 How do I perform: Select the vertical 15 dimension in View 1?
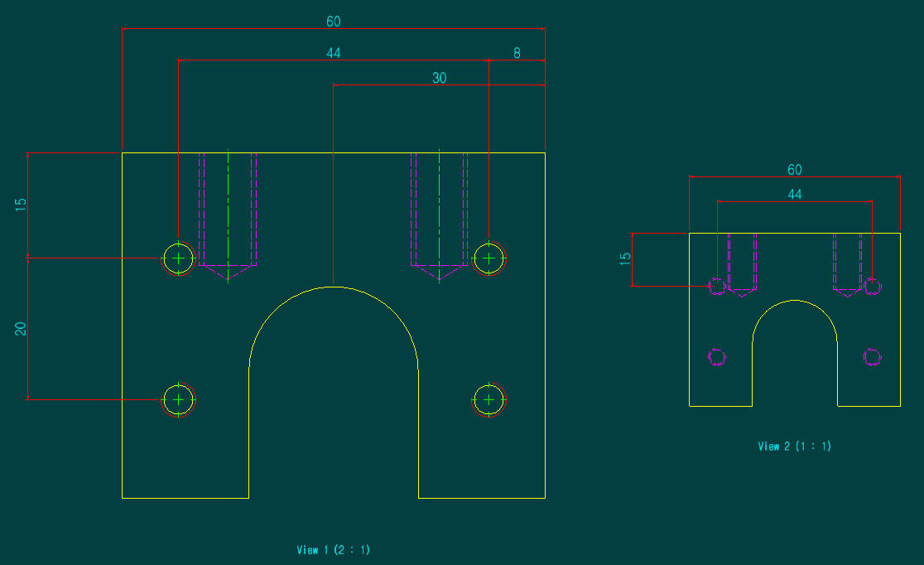click(21, 205)
